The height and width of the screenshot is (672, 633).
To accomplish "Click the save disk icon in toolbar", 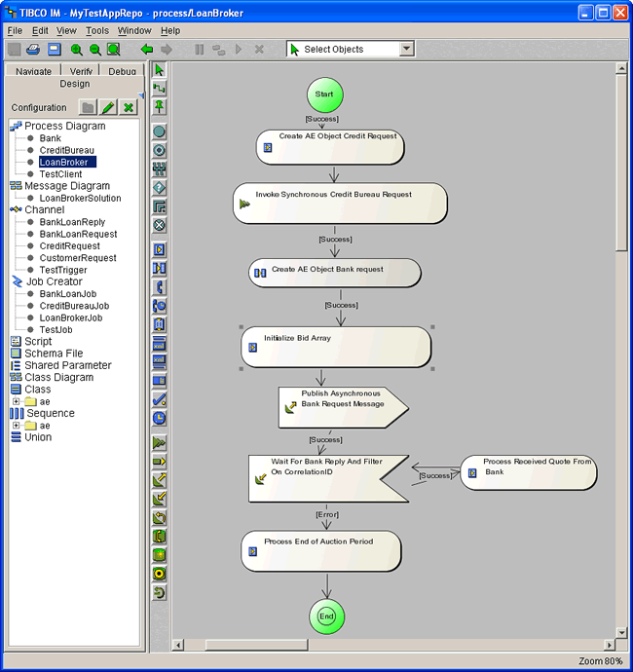I will (x=54, y=50).
